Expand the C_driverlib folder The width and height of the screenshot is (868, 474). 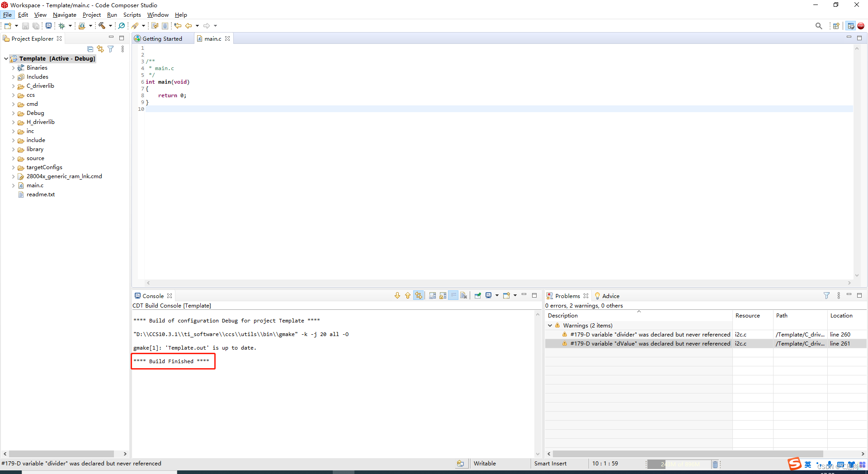coord(13,86)
